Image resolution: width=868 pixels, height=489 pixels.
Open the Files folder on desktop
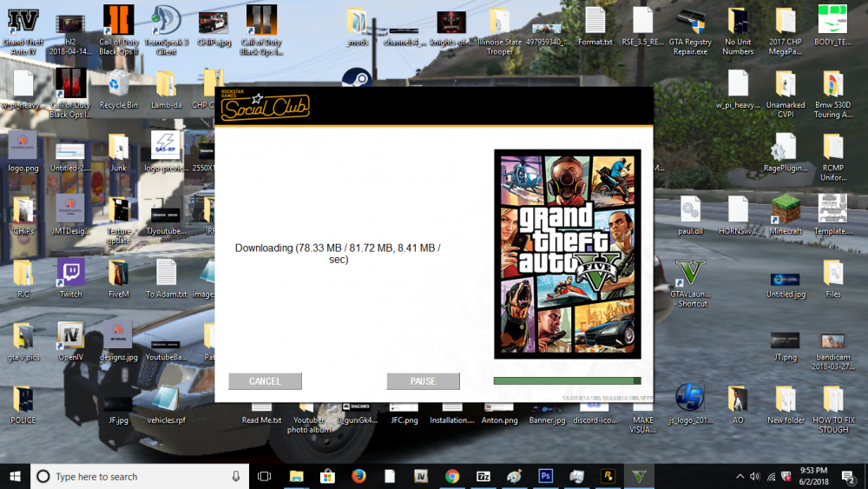click(833, 279)
